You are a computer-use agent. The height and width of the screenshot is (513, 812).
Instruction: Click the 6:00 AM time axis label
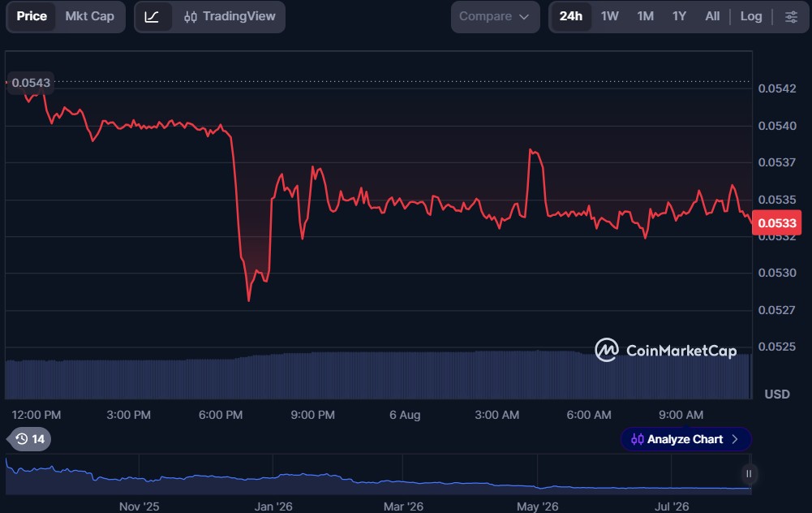point(589,415)
